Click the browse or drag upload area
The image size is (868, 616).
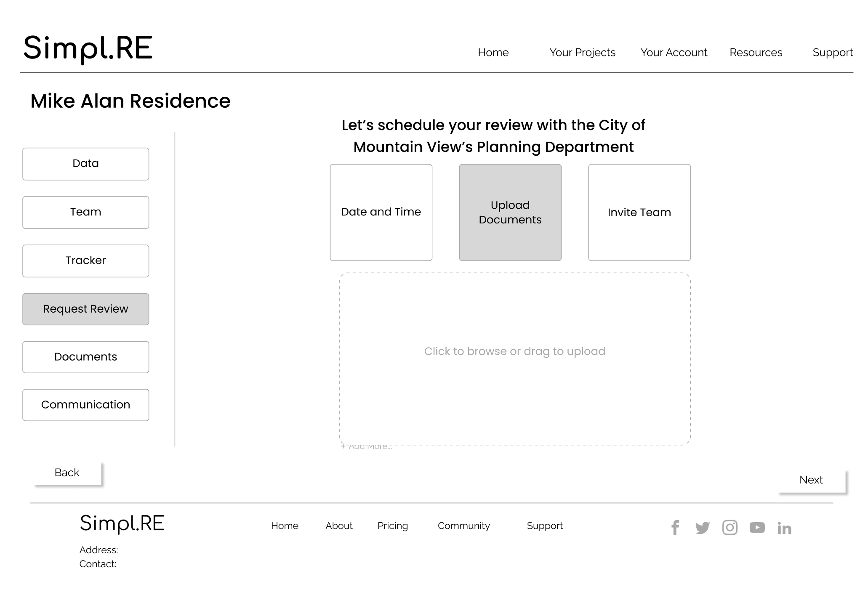click(515, 359)
